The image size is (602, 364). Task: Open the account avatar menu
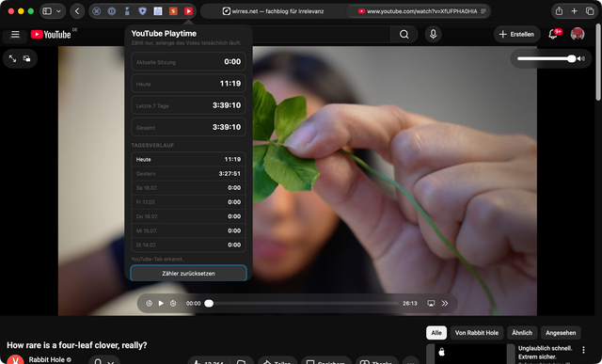tap(578, 34)
